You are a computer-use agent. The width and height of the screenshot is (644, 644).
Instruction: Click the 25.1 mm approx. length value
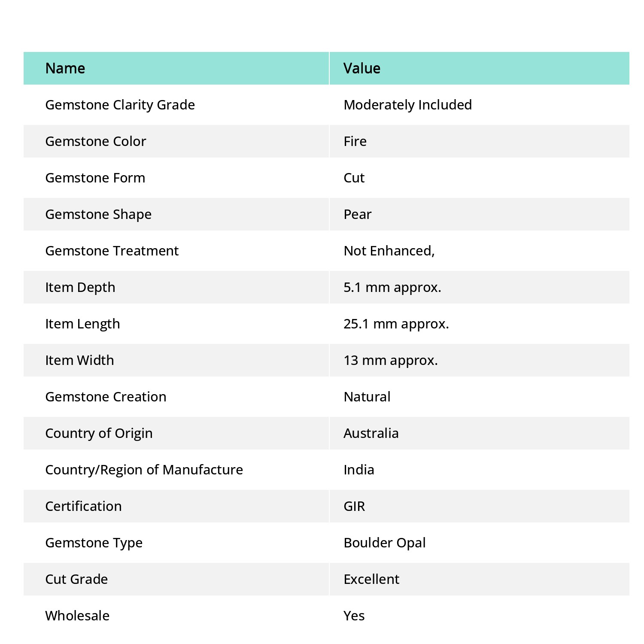tap(396, 324)
